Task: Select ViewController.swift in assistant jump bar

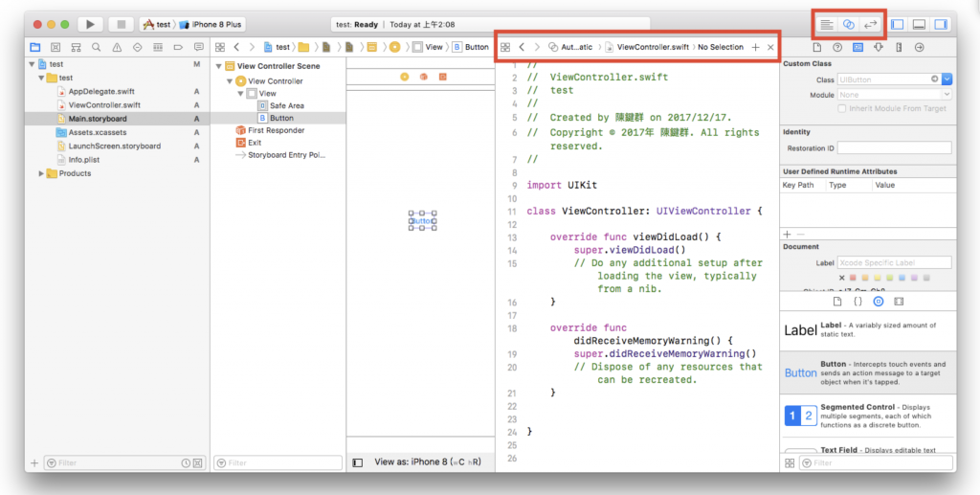Action: click(646, 47)
